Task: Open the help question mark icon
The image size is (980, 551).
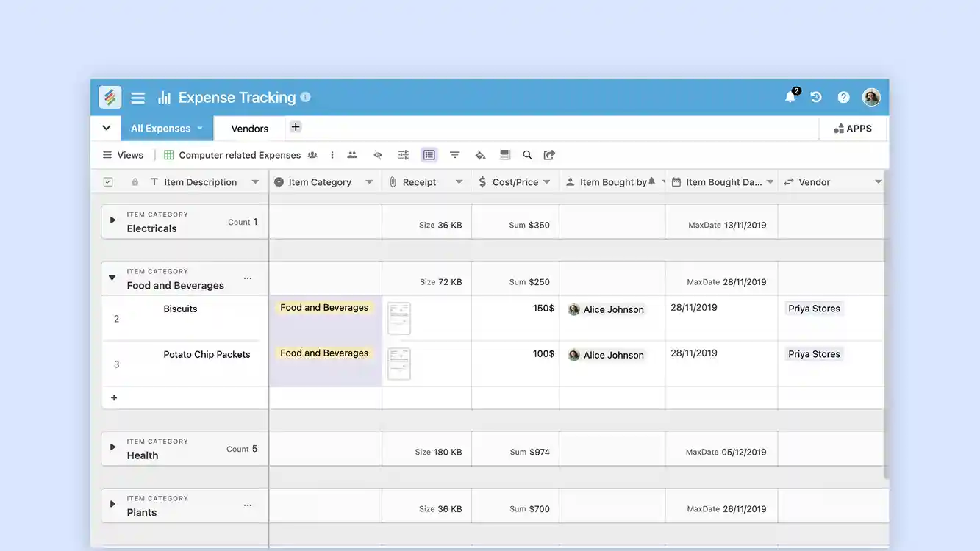Action: tap(843, 96)
